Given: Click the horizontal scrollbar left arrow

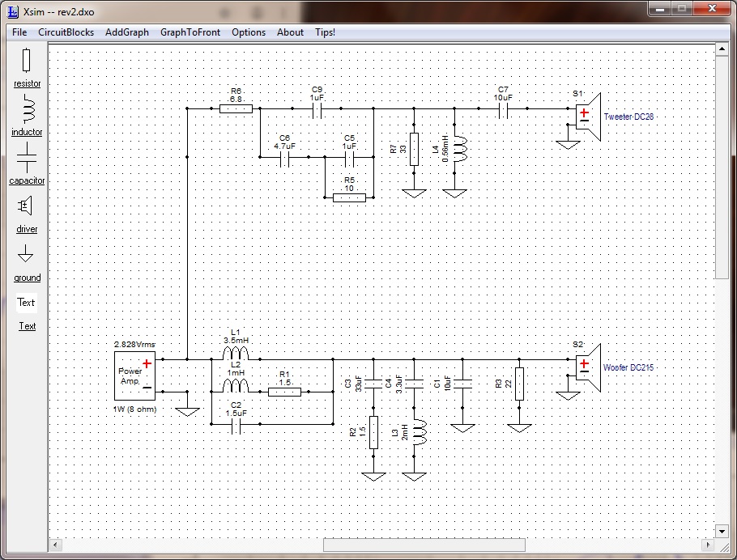Looking at the screenshot, I should 55,545.
